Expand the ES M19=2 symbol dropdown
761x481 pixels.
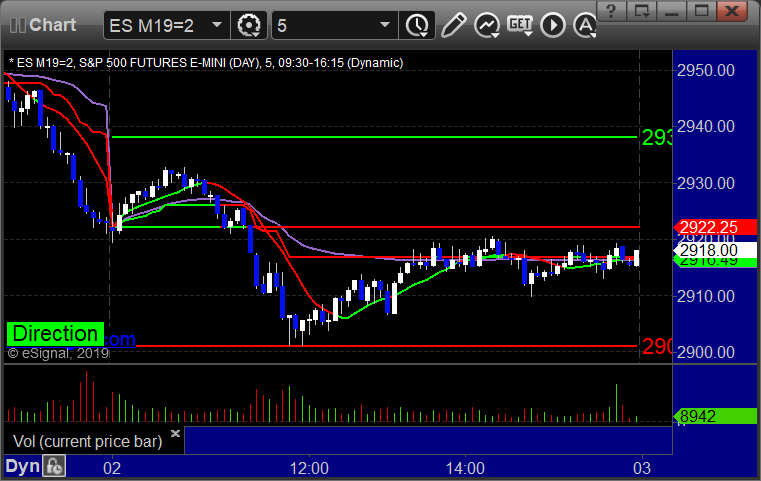(217, 25)
